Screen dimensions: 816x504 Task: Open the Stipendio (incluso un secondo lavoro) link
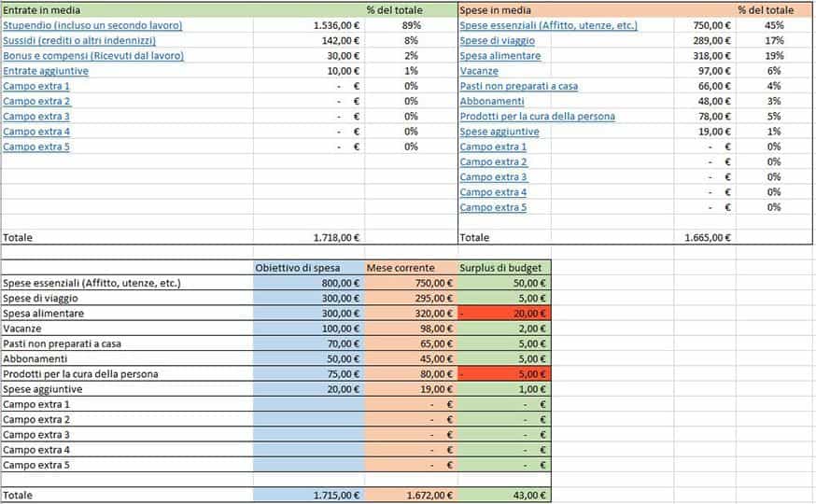pos(92,25)
